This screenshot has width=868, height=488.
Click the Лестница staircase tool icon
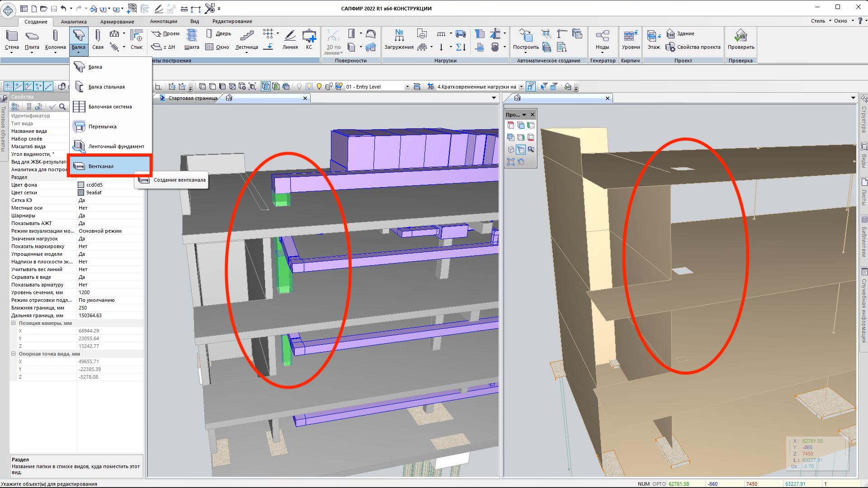pos(246,36)
